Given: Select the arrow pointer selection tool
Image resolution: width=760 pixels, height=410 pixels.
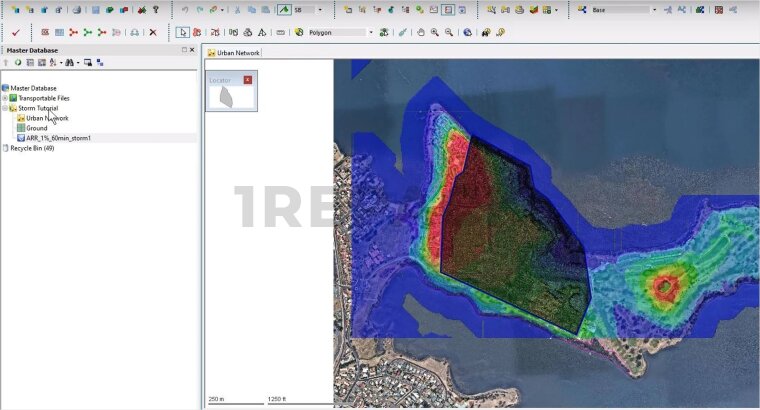Looking at the screenshot, I should 181,32.
